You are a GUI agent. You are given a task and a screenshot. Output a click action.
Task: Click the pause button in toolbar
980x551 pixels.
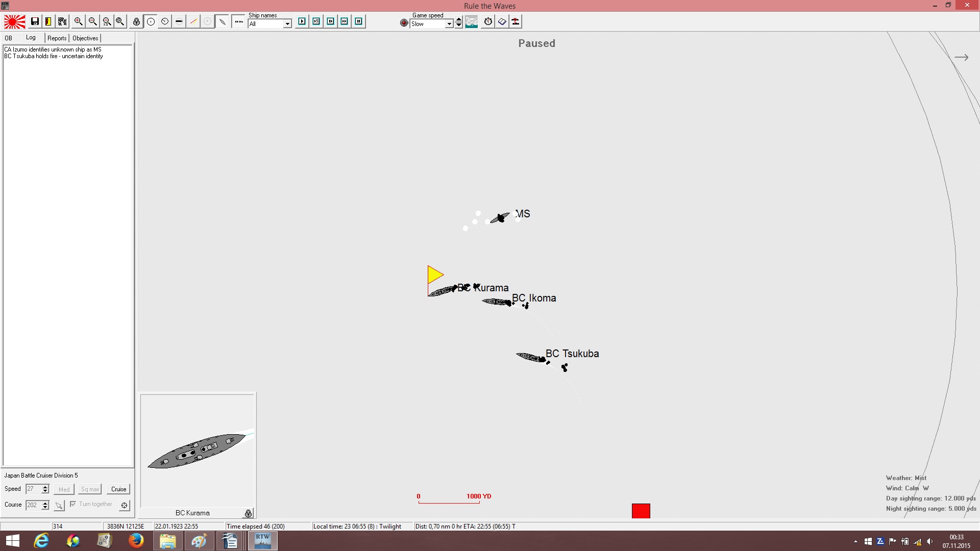pos(359,21)
